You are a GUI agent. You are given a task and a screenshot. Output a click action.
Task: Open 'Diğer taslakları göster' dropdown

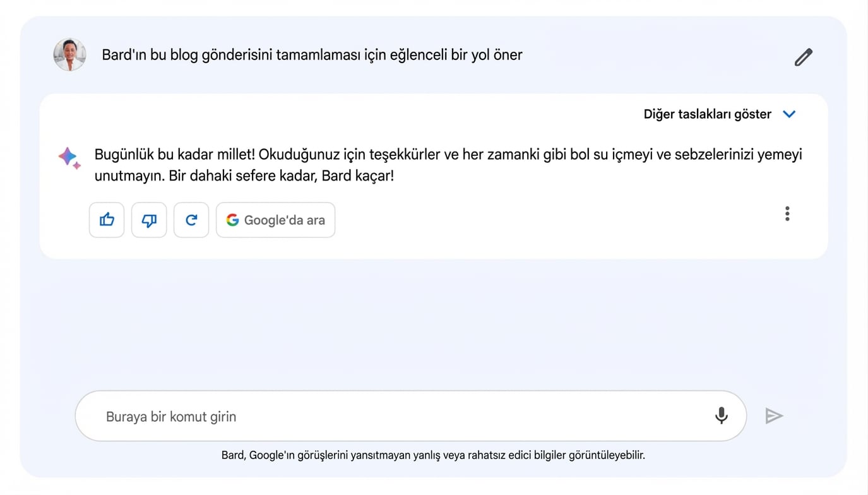point(706,114)
